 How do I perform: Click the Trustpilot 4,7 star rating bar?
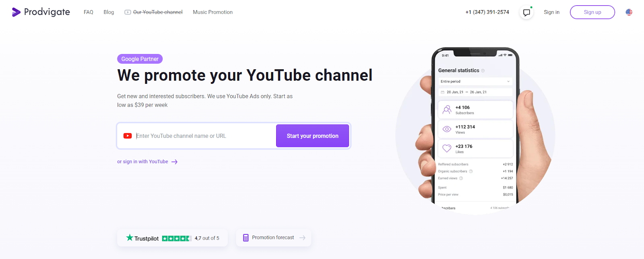point(176,238)
